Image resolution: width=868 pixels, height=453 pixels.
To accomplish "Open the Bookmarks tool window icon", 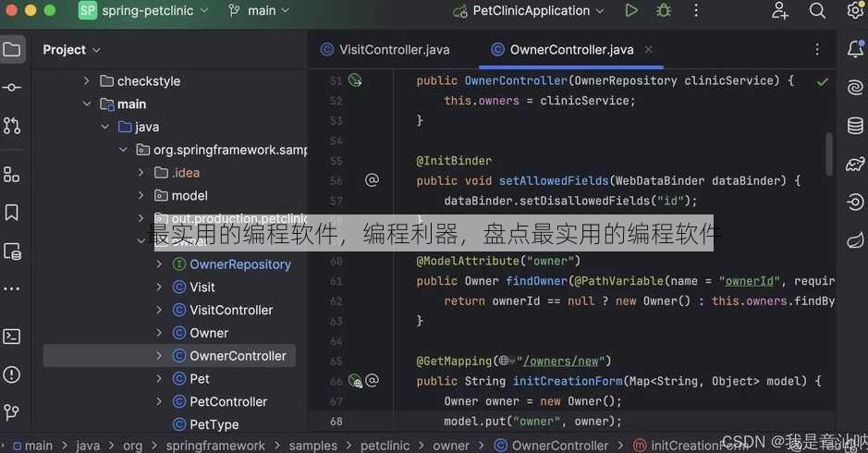I will coord(12,213).
